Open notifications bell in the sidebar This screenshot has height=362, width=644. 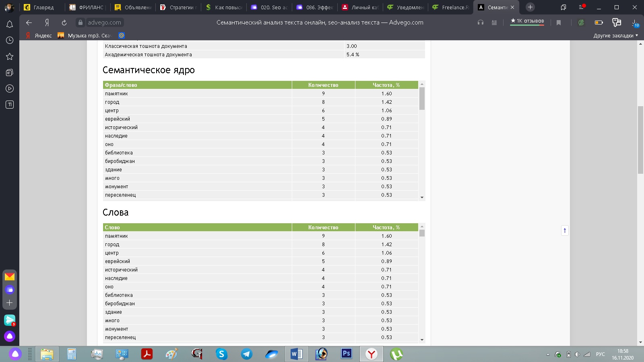[10, 25]
